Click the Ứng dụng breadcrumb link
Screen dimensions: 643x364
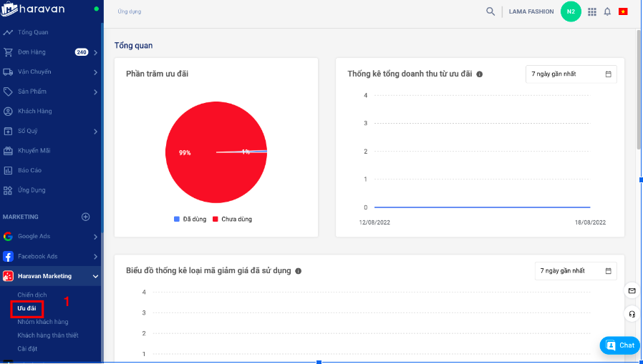[x=129, y=11]
